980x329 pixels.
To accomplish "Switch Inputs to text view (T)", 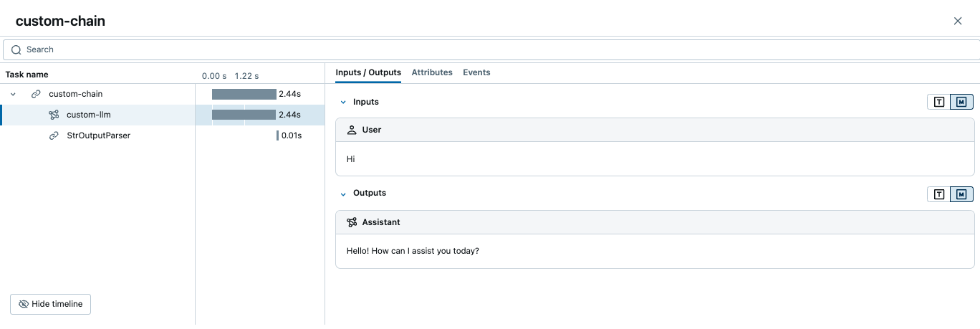I will (938, 102).
